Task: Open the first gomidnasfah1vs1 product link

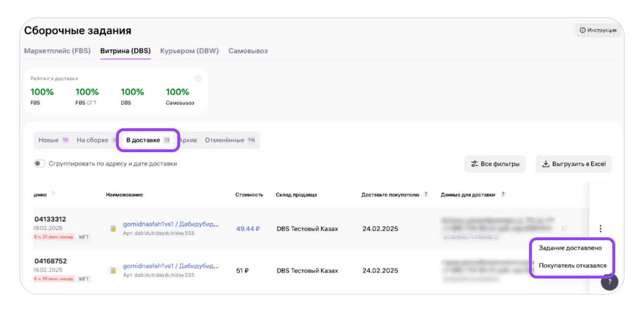Action: pos(171,224)
